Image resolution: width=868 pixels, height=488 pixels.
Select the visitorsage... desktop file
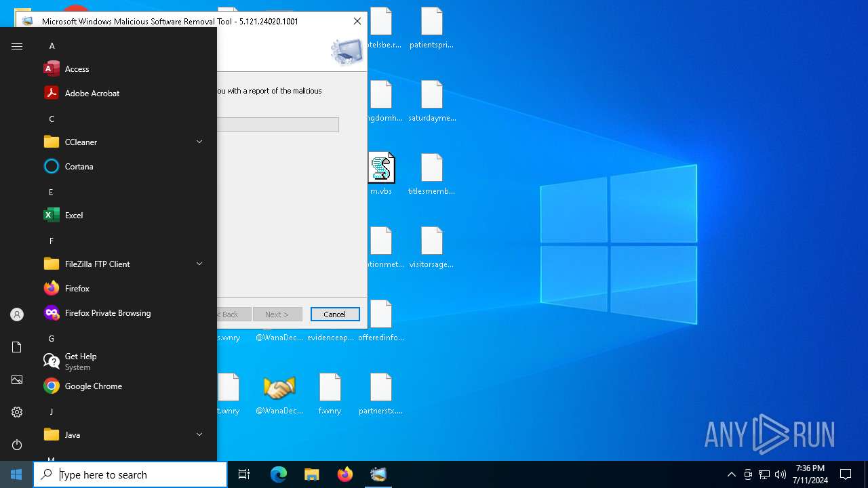(431, 248)
